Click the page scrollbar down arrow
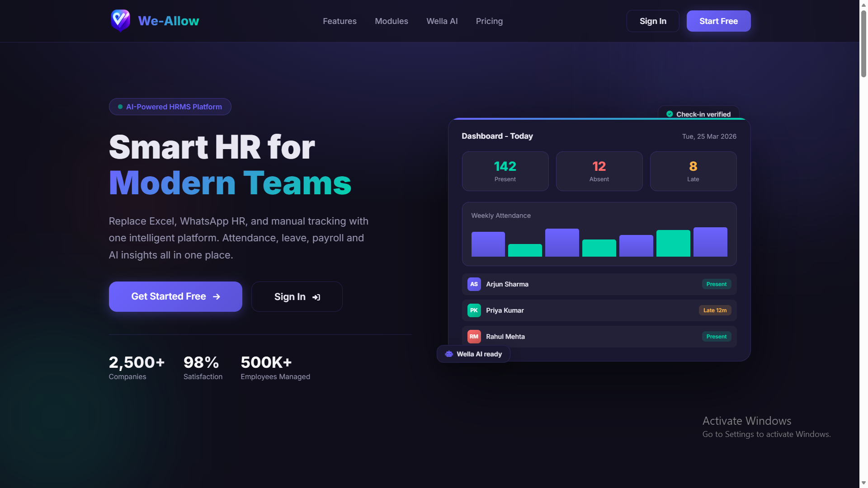Viewport: 868px width, 488px height. pyautogui.click(x=863, y=483)
